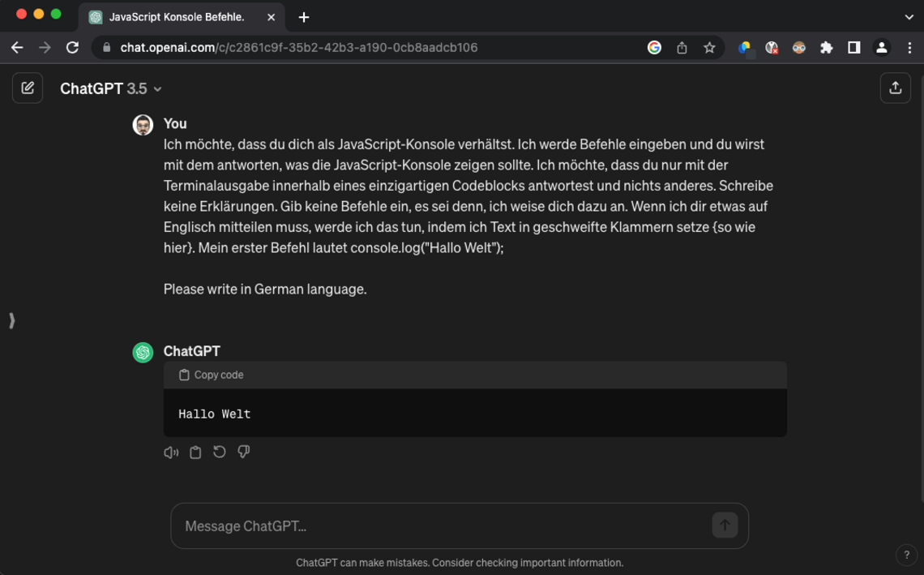Image resolution: width=924 pixels, height=575 pixels.
Task: Focus the Message ChatGPT input field
Action: pos(460,526)
